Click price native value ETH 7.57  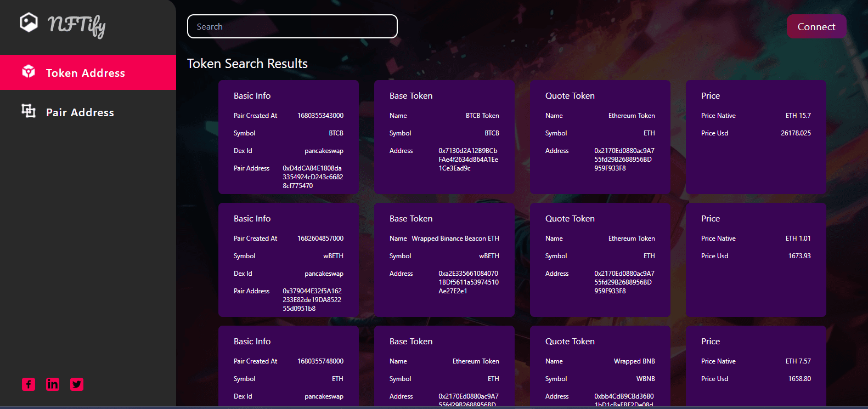pyautogui.click(x=798, y=361)
